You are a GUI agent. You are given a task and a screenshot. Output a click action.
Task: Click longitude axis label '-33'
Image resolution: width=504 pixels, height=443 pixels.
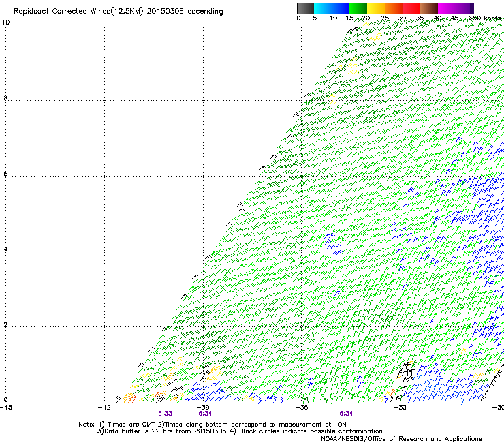coord(400,408)
